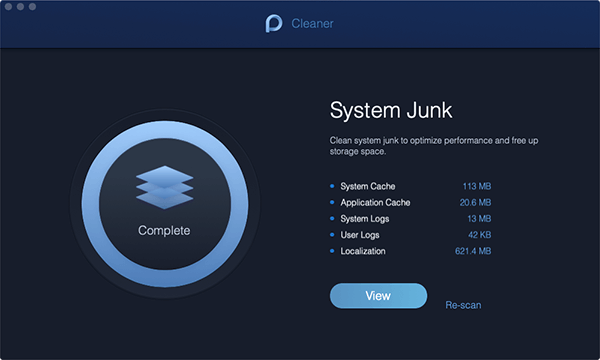Image resolution: width=600 pixels, height=360 pixels.
Task: Click the 20.6 MB size value
Action: [475, 202]
